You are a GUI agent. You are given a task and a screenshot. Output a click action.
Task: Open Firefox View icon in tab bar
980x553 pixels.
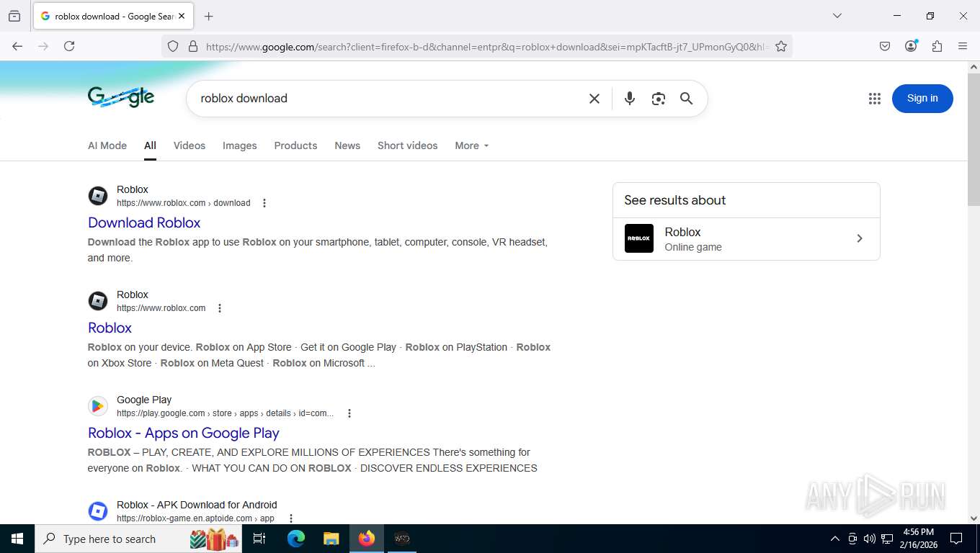pyautogui.click(x=14, y=16)
